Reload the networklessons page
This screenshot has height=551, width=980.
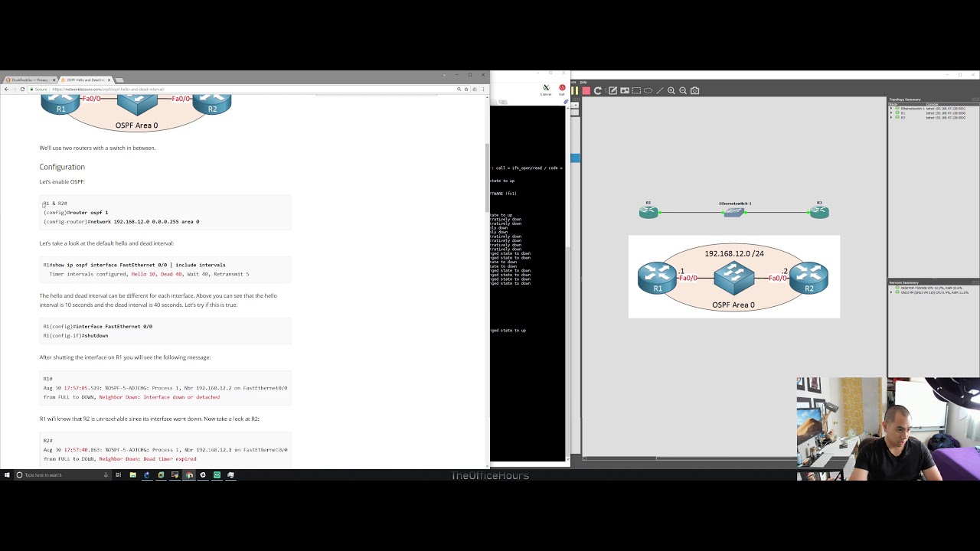click(22, 90)
